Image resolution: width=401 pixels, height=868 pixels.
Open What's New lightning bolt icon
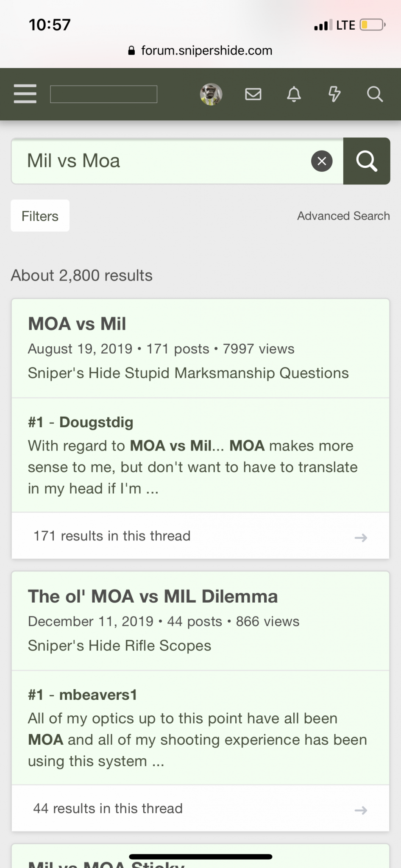[x=334, y=94]
